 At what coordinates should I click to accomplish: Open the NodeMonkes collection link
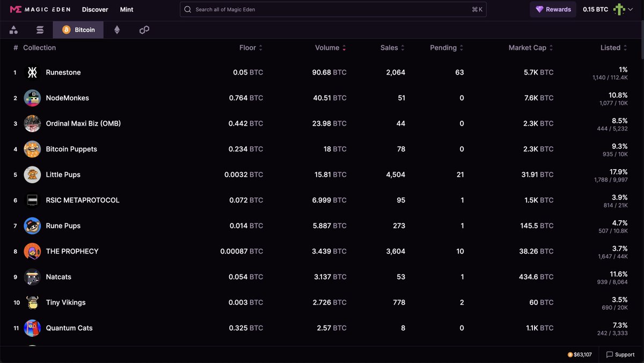(x=68, y=98)
